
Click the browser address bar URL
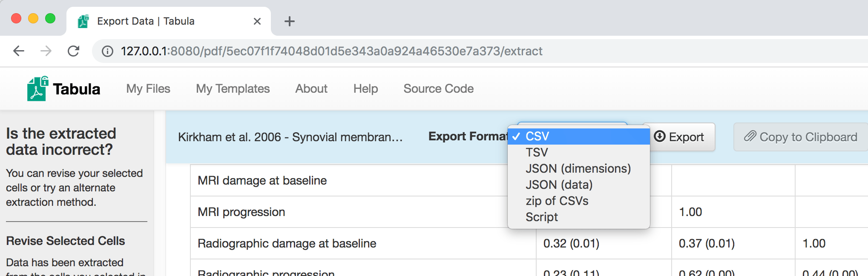tap(331, 51)
